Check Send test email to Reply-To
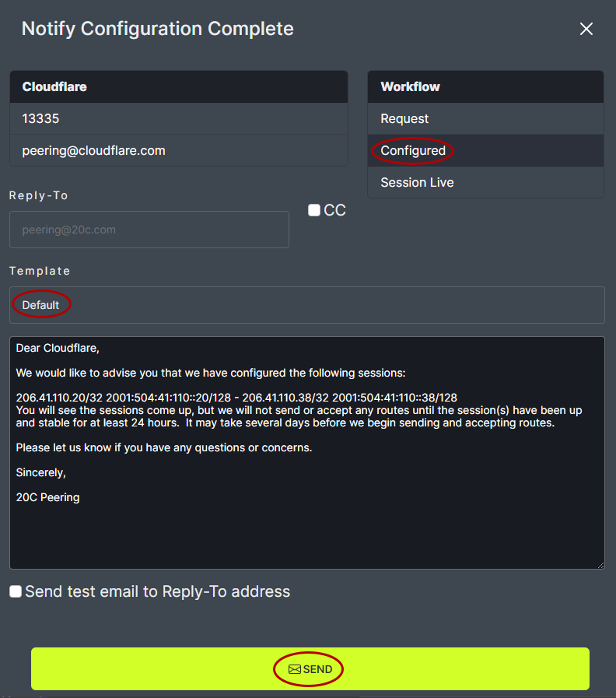The width and height of the screenshot is (616, 698). pos(16,591)
